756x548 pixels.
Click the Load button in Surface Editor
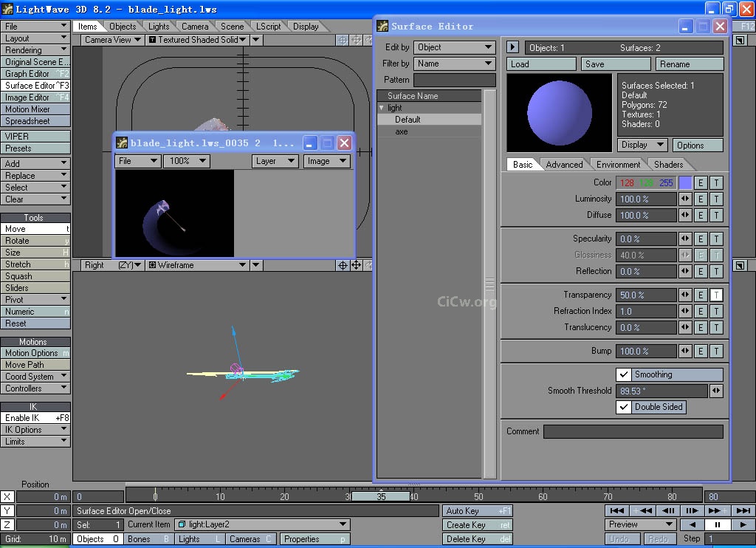(x=541, y=64)
